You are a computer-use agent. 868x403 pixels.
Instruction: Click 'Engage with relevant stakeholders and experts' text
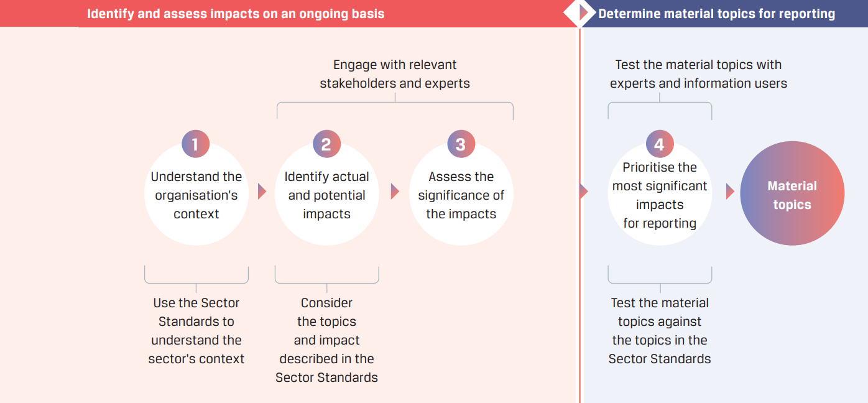pos(395,74)
